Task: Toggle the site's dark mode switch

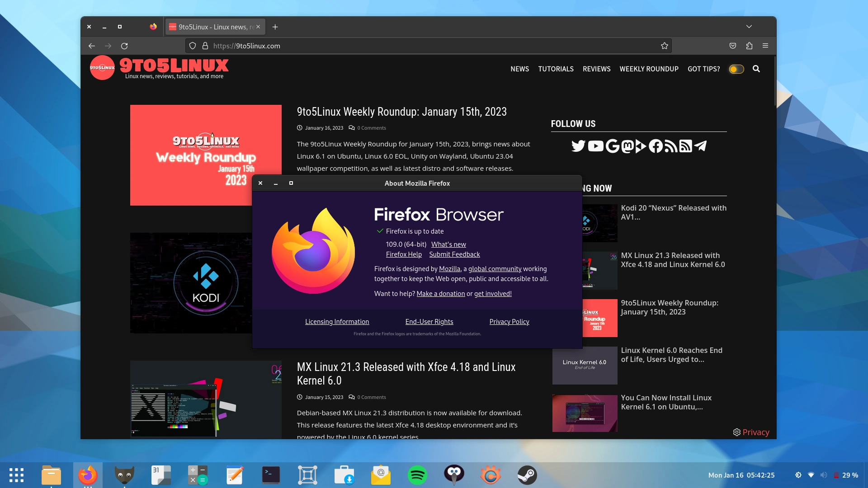Action: coord(736,69)
